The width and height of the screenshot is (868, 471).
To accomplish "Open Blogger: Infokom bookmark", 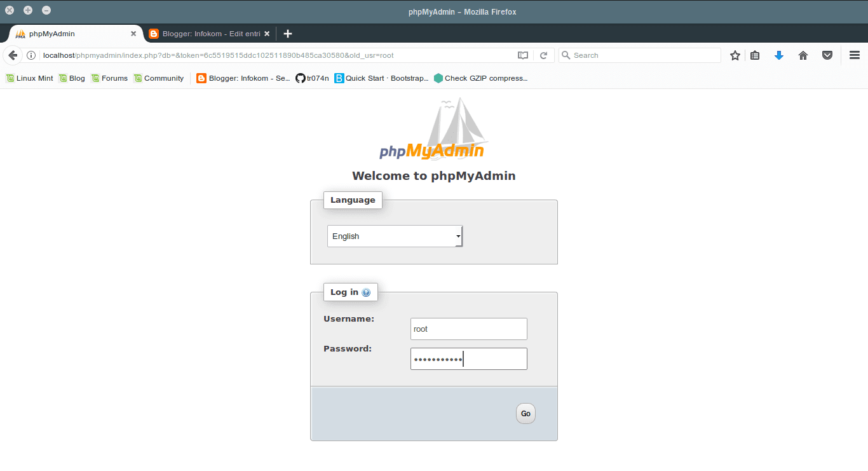I will click(x=243, y=78).
